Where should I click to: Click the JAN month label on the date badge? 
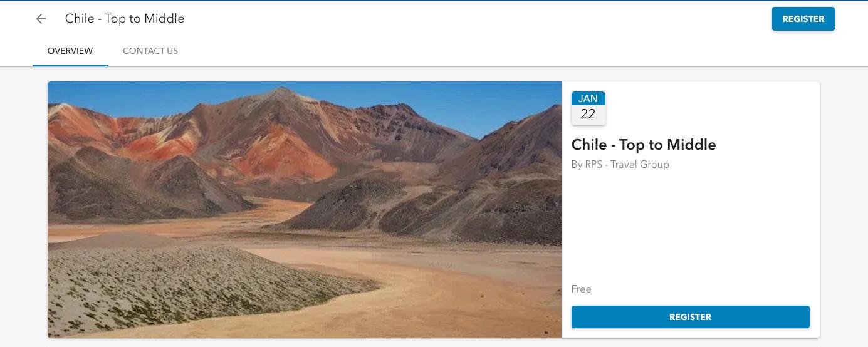click(x=588, y=98)
